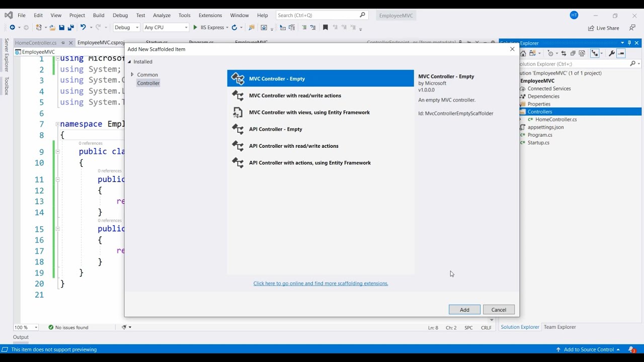Click Pending Changes Filter clock icon

click(550, 53)
